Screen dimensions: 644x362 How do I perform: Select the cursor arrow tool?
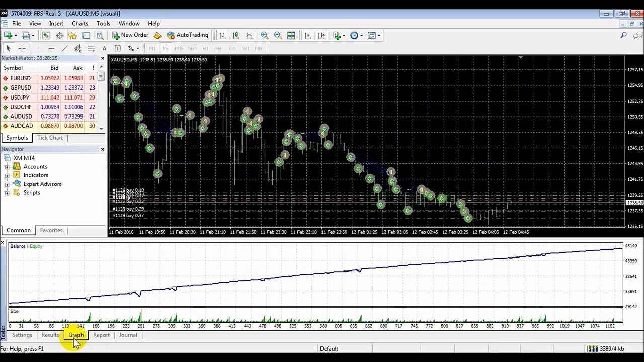coord(8,48)
